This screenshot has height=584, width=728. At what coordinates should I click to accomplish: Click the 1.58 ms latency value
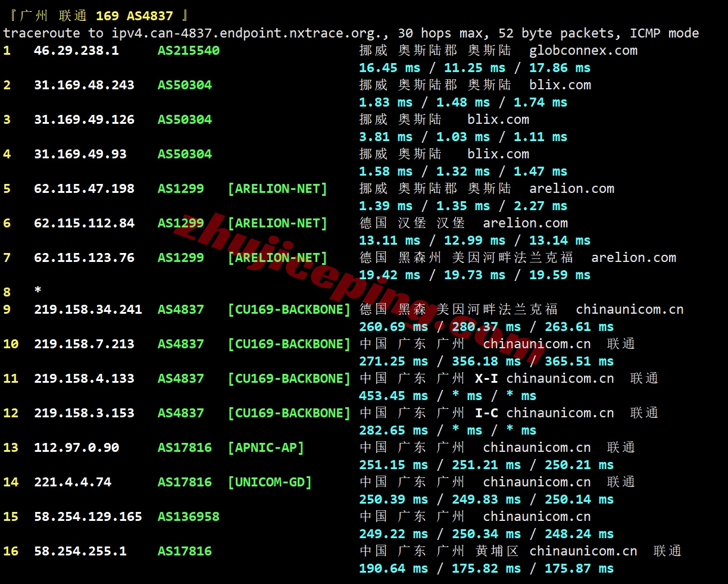(386, 171)
